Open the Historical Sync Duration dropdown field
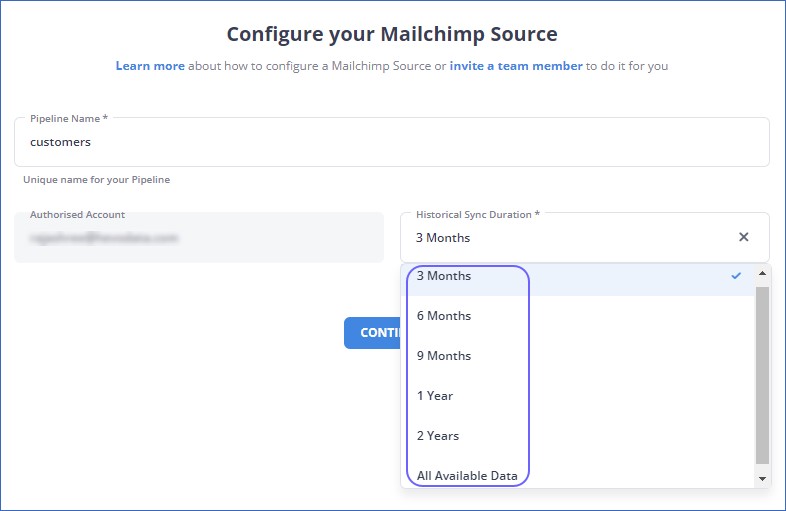Image resolution: width=786 pixels, height=511 pixels. click(x=584, y=237)
